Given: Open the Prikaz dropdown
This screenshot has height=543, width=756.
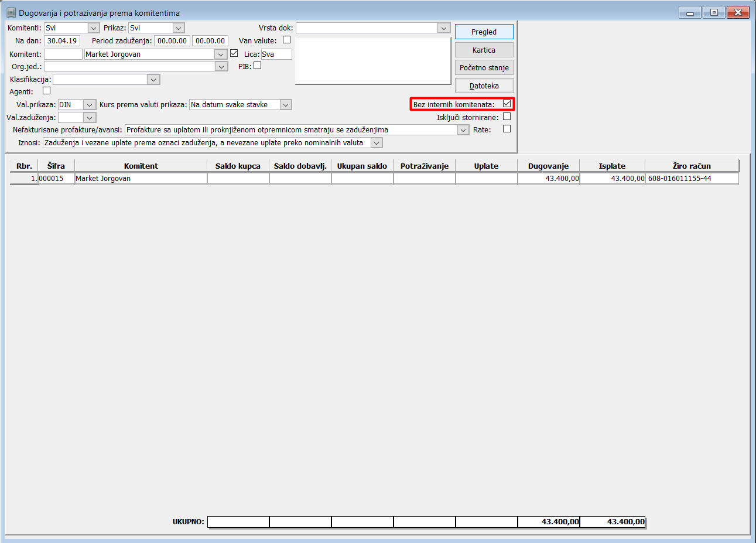Looking at the screenshot, I should [x=179, y=28].
